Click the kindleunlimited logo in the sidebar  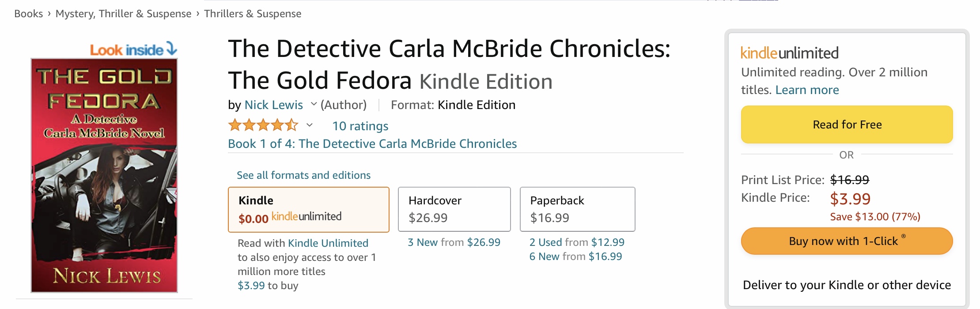pos(789,53)
